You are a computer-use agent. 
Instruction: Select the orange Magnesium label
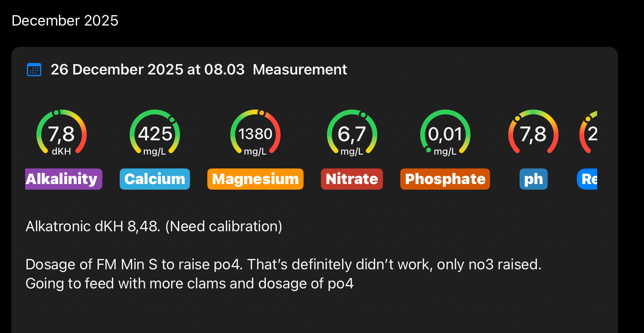[x=255, y=179]
